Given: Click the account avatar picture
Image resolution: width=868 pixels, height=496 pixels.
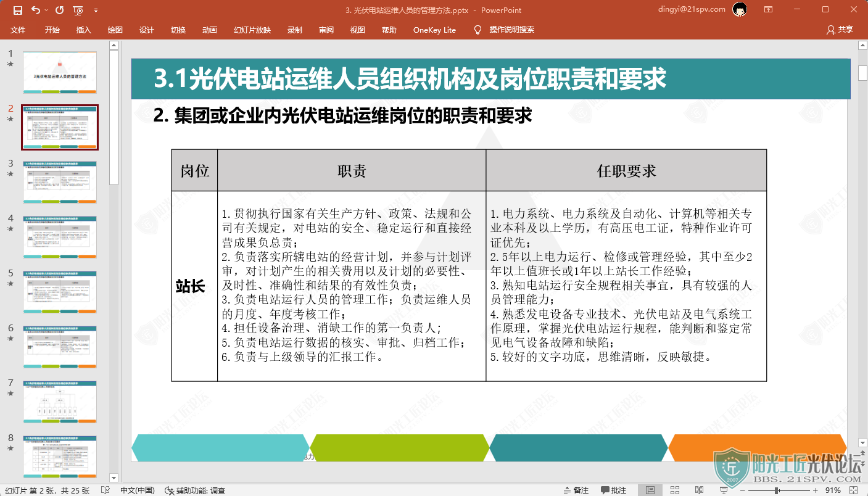Looking at the screenshot, I should click(740, 9).
